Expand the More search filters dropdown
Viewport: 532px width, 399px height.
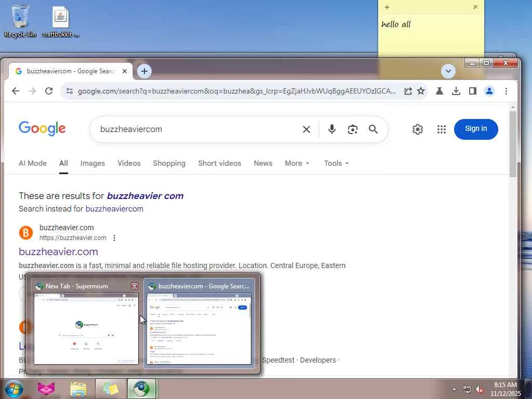[297, 163]
